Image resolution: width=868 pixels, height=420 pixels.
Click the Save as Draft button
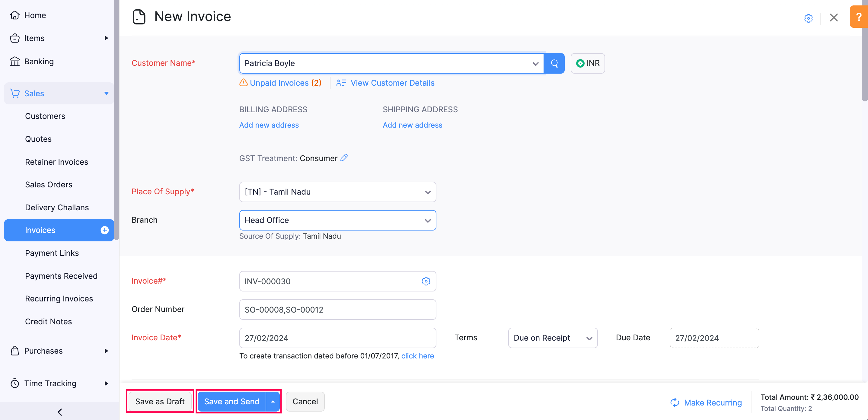(x=160, y=401)
